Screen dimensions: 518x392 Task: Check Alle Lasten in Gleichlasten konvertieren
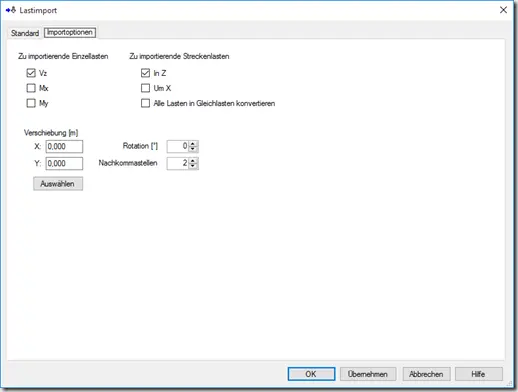pos(145,103)
